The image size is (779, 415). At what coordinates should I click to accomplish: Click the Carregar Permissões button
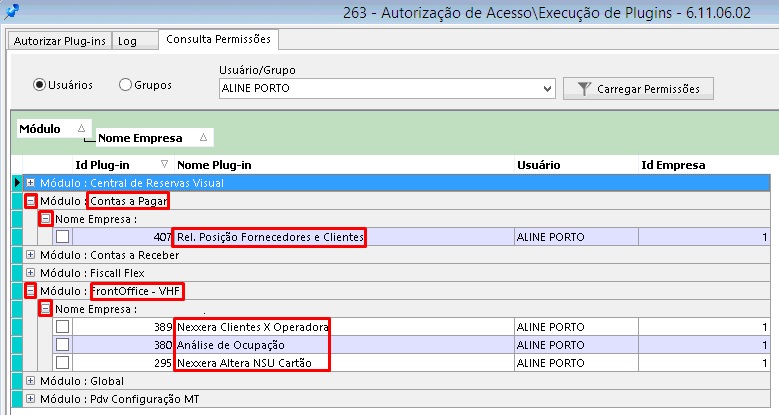point(638,89)
